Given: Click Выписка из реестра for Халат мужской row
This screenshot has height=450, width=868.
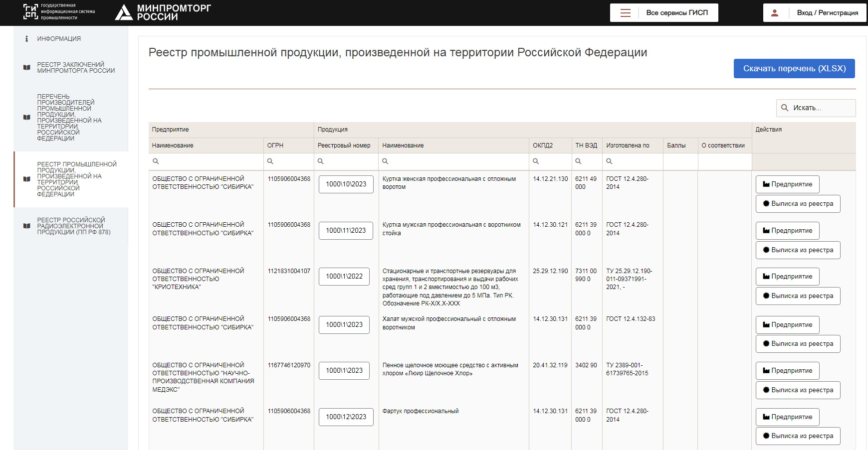Looking at the screenshot, I should point(798,344).
